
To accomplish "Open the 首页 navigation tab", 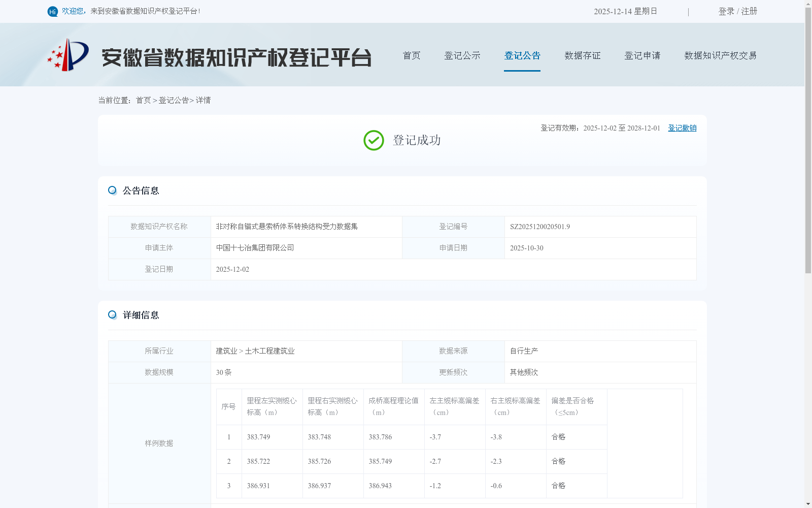I will 412,55.
